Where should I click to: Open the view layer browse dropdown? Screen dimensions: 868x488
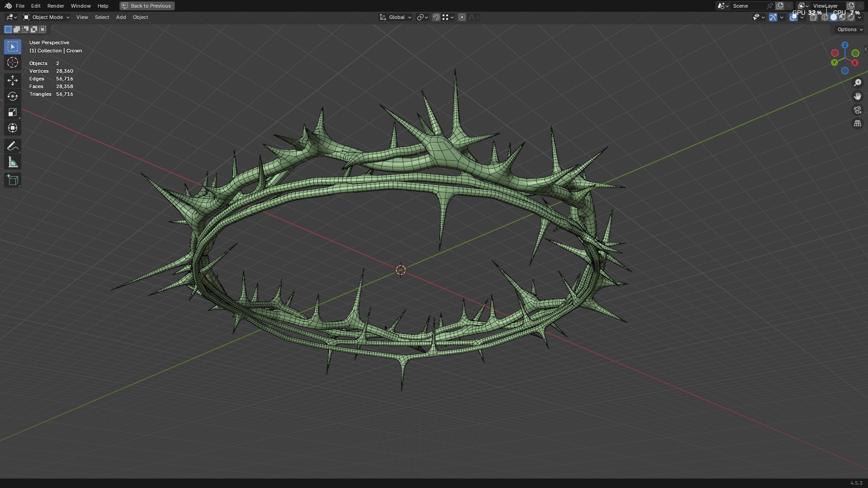click(803, 6)
